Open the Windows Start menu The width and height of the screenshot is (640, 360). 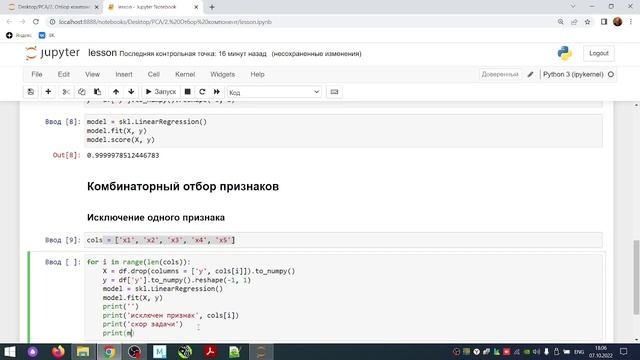click(x=9, y=351)
